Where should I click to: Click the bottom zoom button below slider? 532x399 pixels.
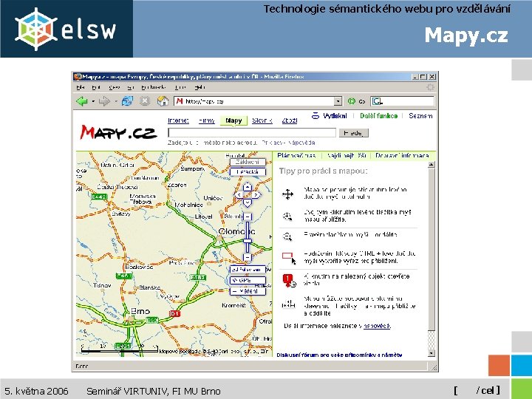pyautogui.click(x=248, y=258)
